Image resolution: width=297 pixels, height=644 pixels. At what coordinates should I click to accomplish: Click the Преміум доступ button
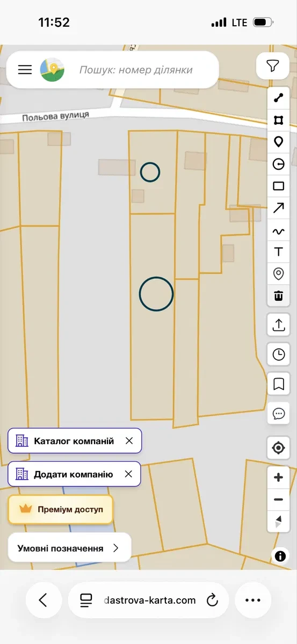click(x=60, y=509)
